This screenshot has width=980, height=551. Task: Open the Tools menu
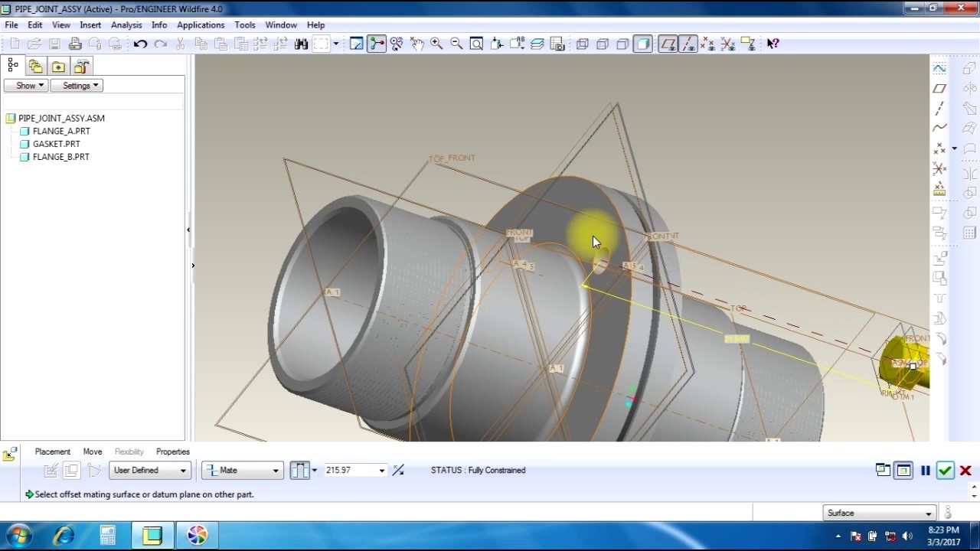coord(245,24)
